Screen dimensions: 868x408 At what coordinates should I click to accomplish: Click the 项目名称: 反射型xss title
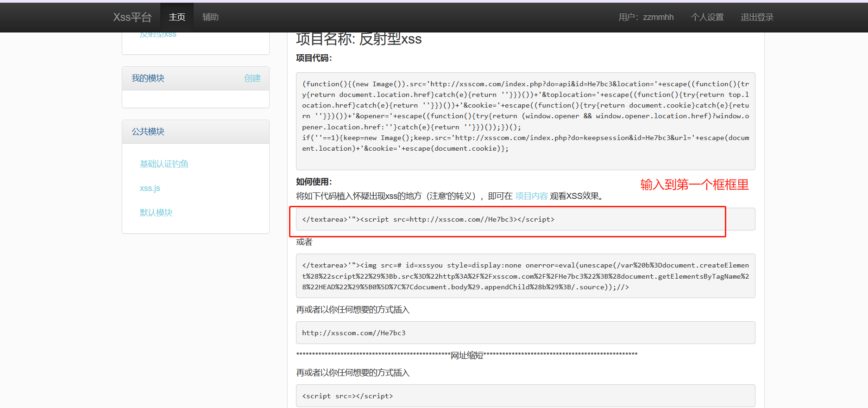click(359, 39)
